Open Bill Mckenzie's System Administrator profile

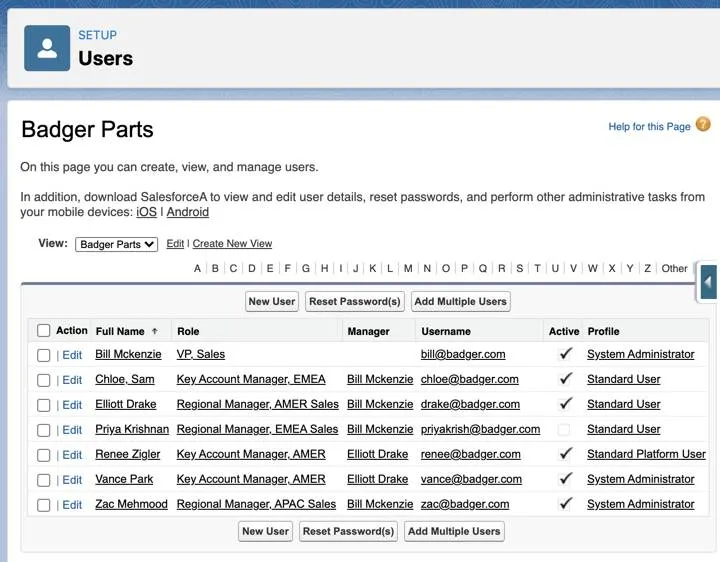point(641,354)
